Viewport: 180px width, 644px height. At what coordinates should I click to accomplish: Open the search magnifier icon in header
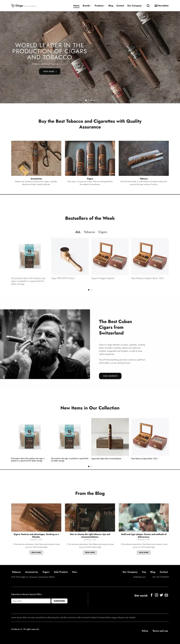click(x=148, y=6)
